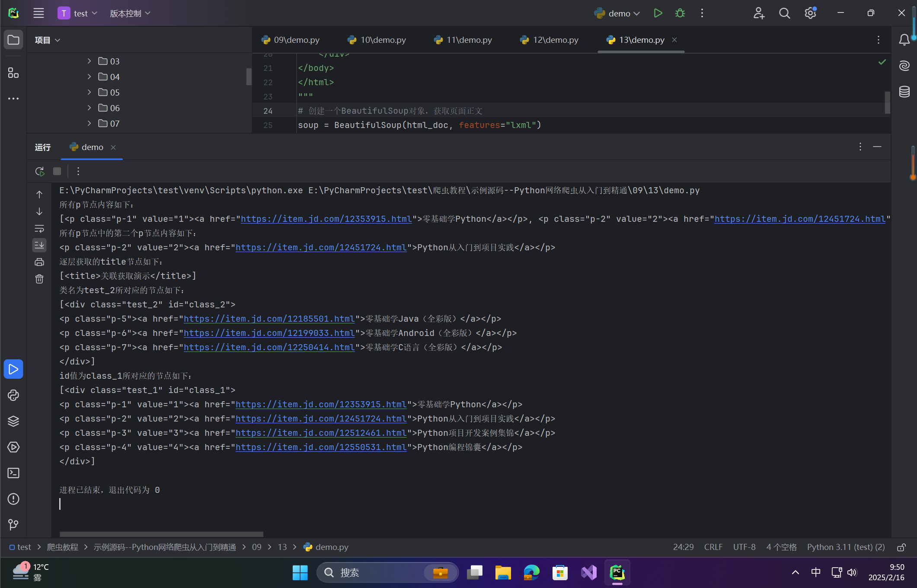Click the Rerun demo icon

[40, 171]
